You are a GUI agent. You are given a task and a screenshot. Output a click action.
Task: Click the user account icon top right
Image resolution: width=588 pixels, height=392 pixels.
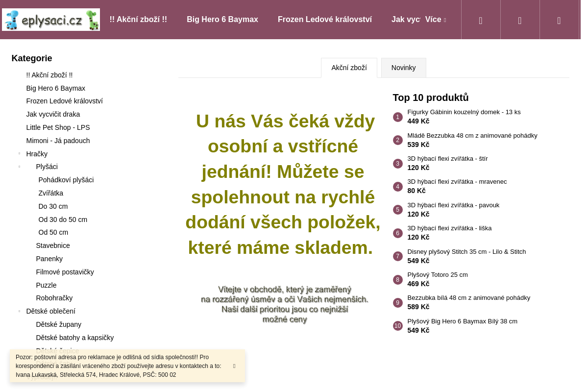519,20
